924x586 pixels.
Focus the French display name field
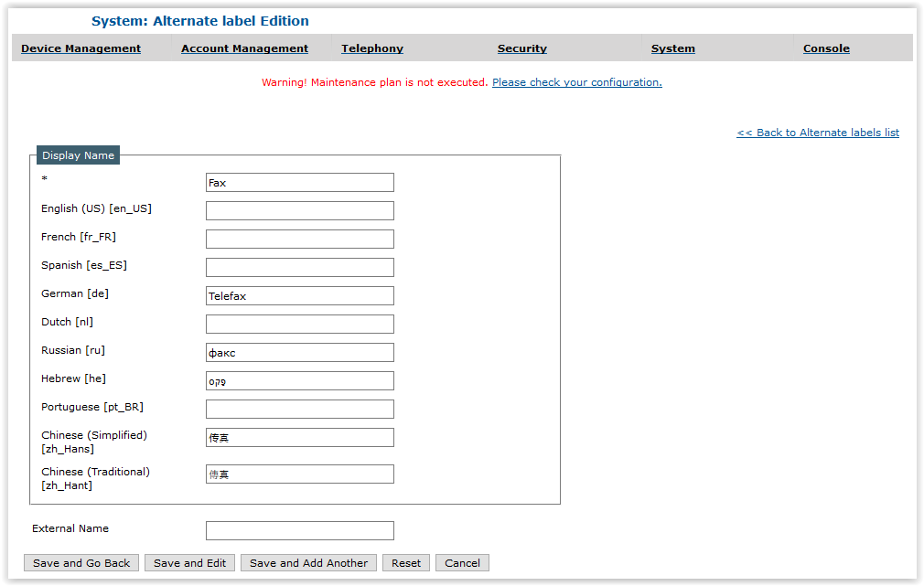(x=300, y=240)
